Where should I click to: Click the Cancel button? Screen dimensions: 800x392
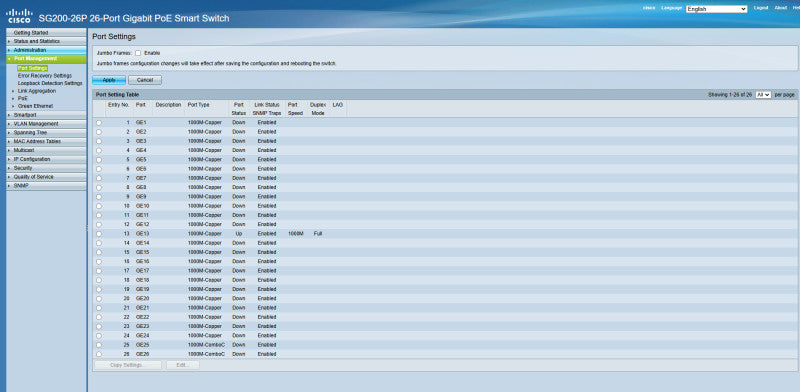point(145,80)
